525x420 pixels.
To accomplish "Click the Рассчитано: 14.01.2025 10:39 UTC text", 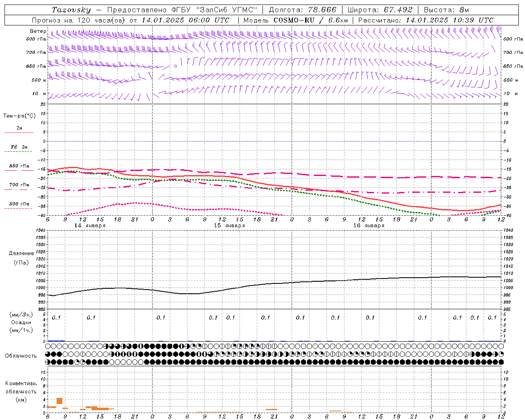I will pos(426,20).
